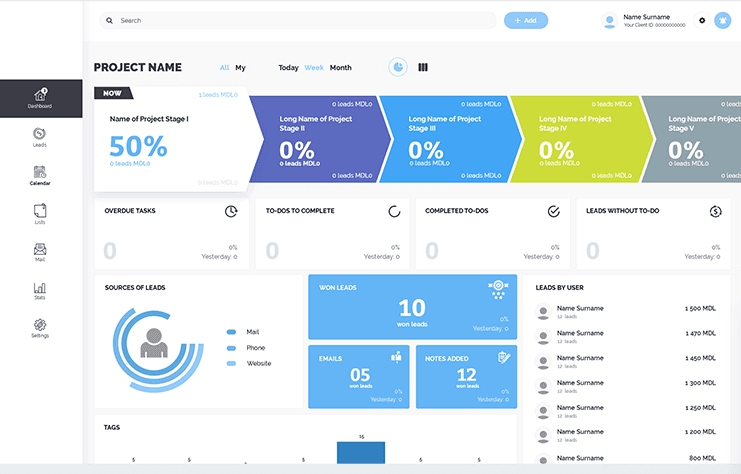
Task: Open Dashboard in the sidebar
Action: coord(40,98)
